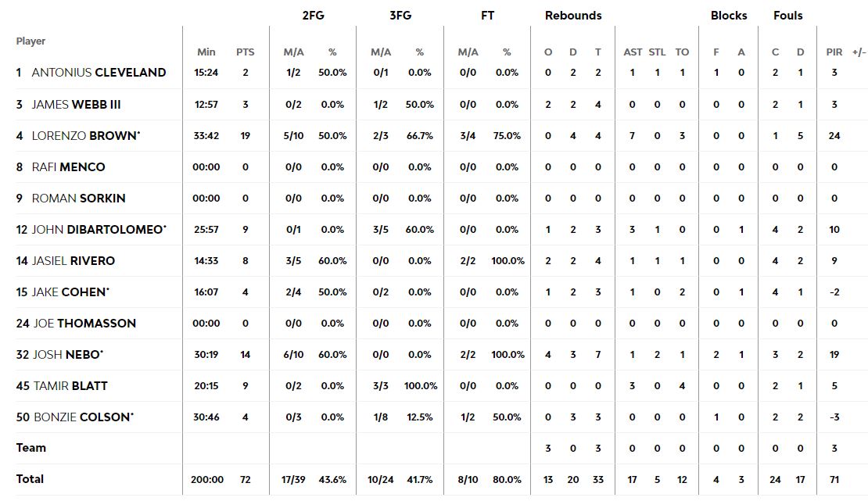Image resolution: width=868 pixels, height=501 pixels.
Task: Select the TO column header
Action: pos(682,52)
